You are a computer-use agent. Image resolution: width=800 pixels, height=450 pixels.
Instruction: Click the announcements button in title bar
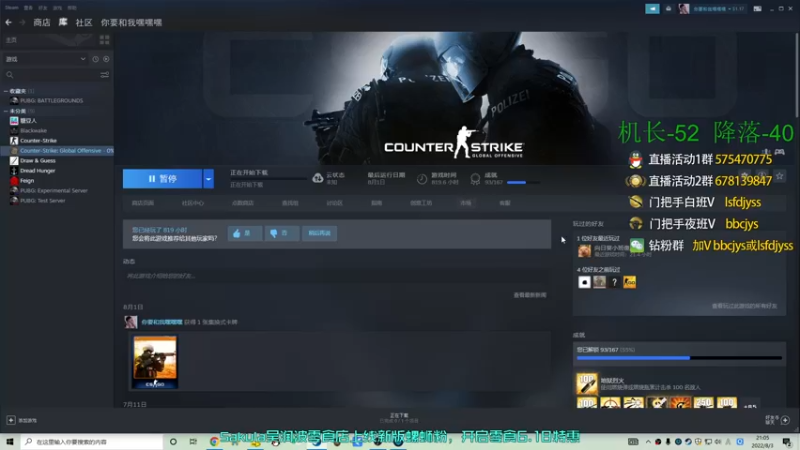pyautogui.click(x=652, y=9)
